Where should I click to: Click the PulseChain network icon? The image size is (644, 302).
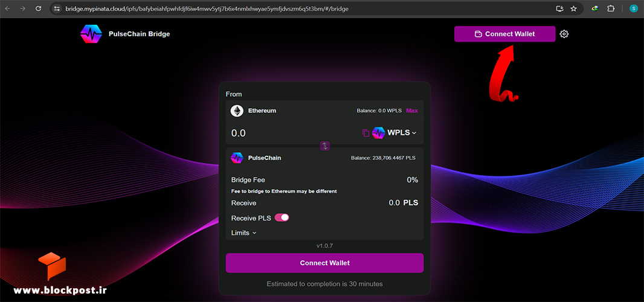(x=237, y=158)
